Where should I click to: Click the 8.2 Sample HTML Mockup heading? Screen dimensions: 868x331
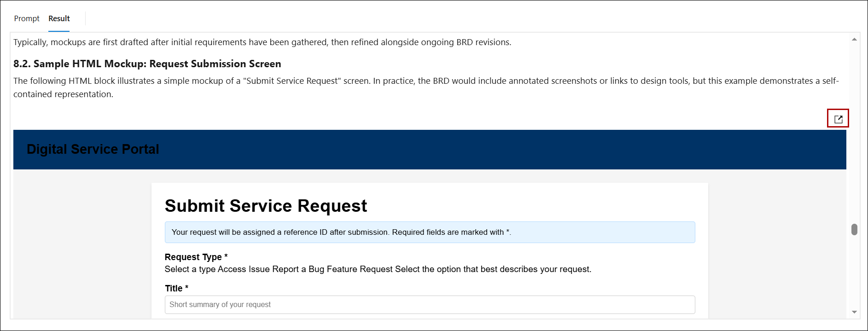[147, 64]
